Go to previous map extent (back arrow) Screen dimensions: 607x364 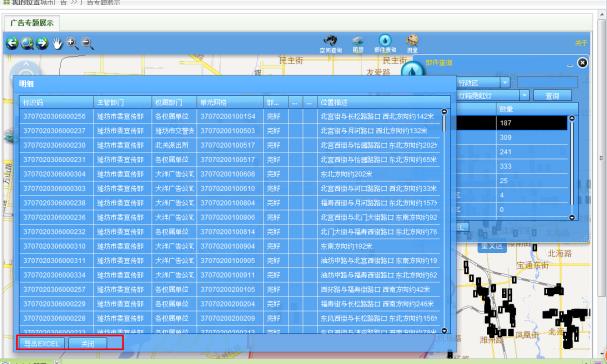click(x=12, y=43)
